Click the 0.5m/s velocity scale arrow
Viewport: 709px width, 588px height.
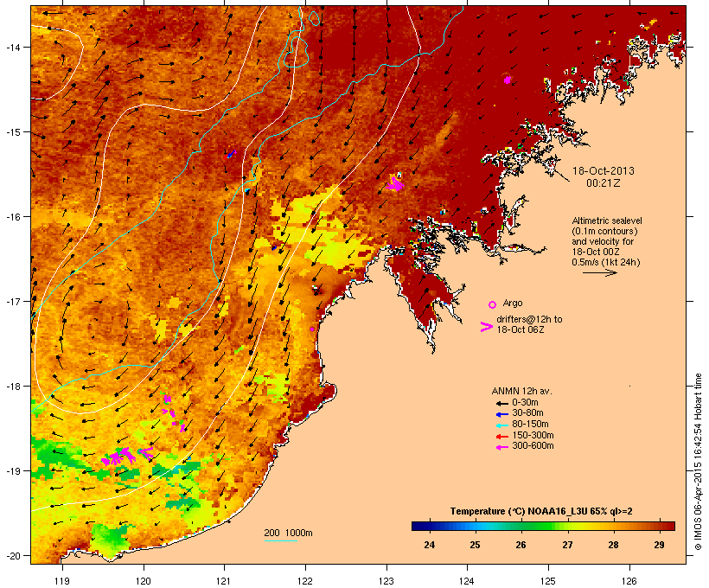599,272
